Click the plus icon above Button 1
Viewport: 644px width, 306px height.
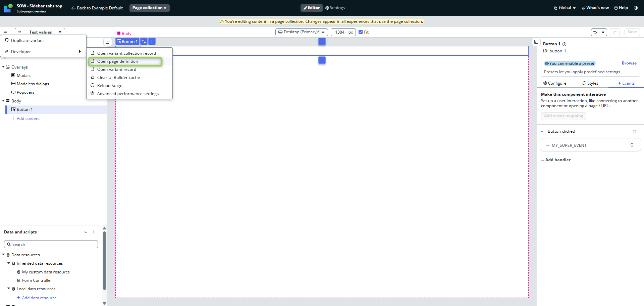[x=322, y=41]
